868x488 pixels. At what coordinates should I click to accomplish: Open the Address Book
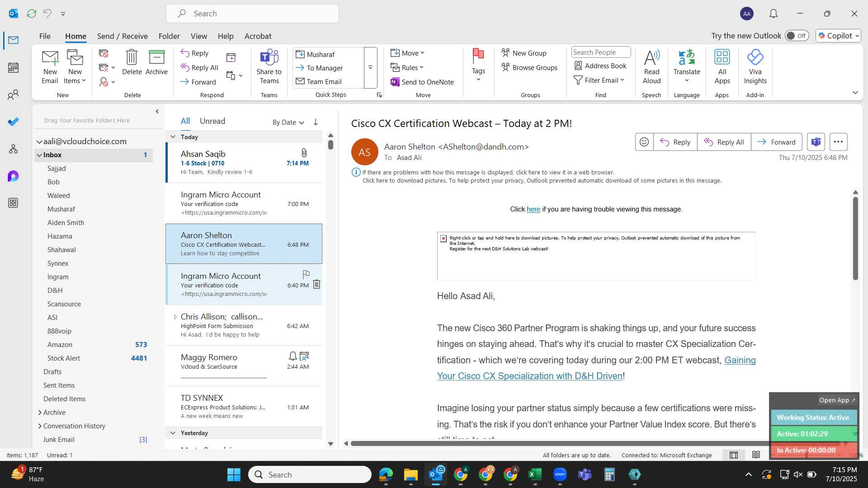pos(600,66)
